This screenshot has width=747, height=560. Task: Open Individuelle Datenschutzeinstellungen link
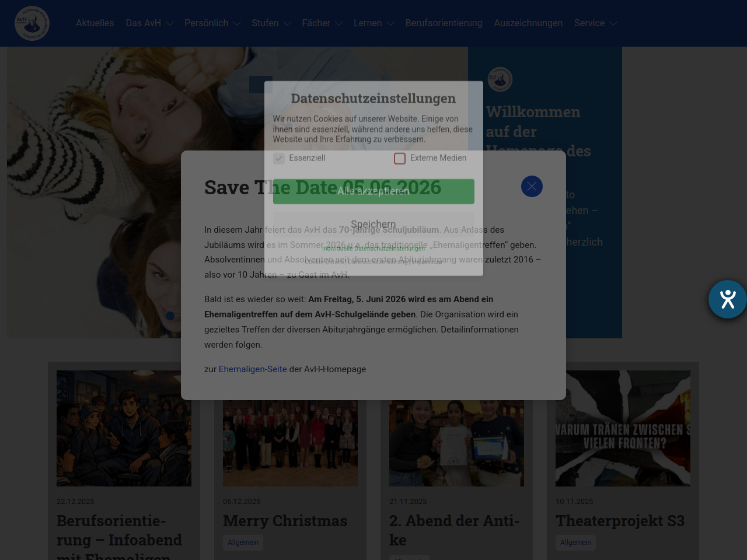pos(373,249)
